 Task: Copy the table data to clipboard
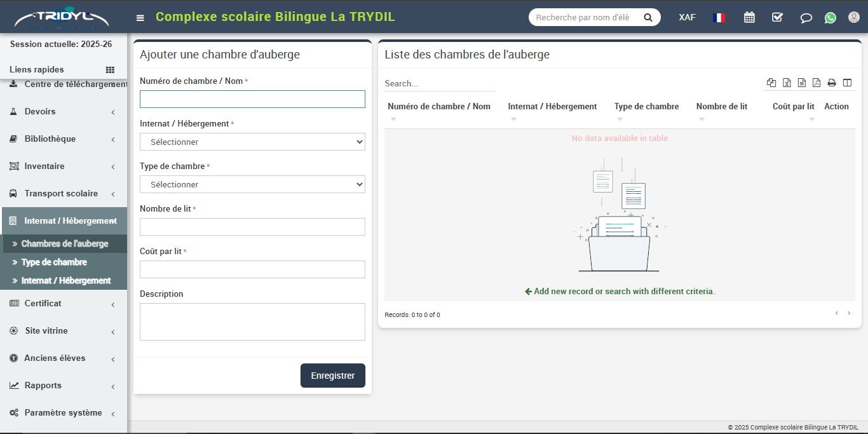coord(771,83)
